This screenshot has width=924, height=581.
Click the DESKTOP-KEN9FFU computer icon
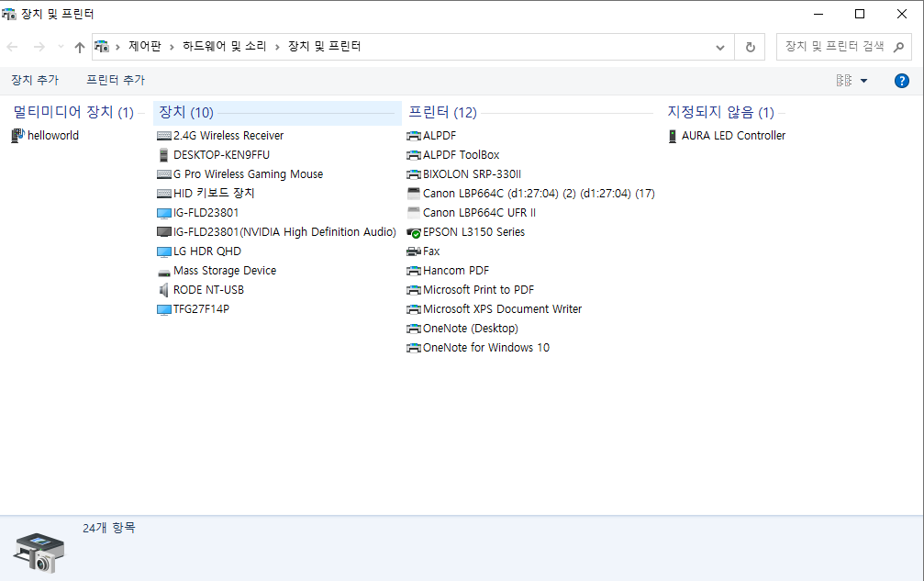(x=164, y=155)
